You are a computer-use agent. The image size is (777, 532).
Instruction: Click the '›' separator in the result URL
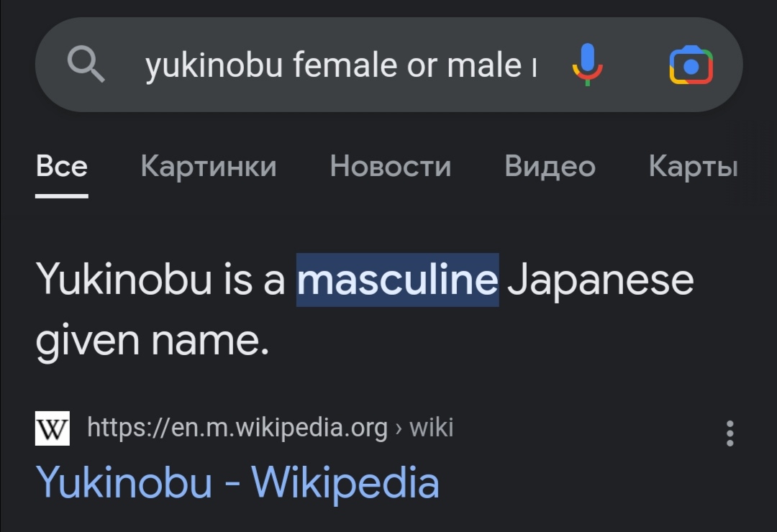(x=399, y=428)
